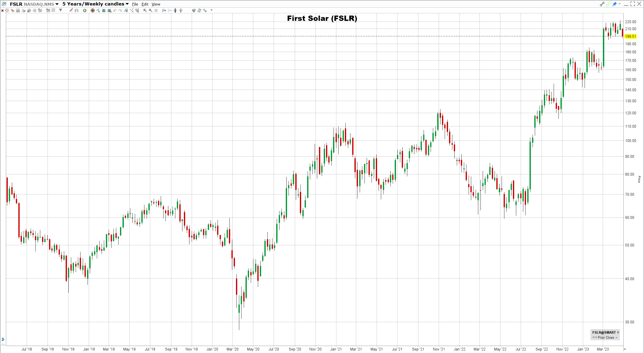Click the printer icon
Image resolution: width=644 pixels, height=353 pixels.
click(x=23, y=10)
